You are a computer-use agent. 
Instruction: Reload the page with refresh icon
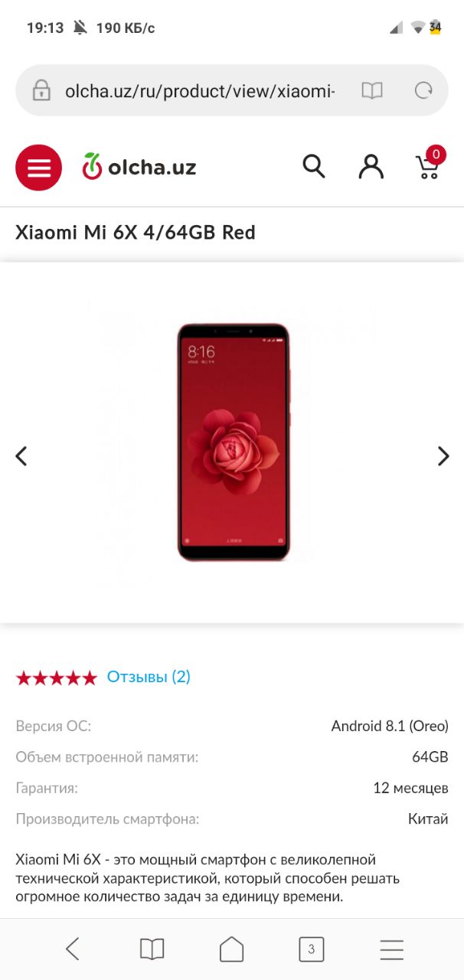coord(423,91)
